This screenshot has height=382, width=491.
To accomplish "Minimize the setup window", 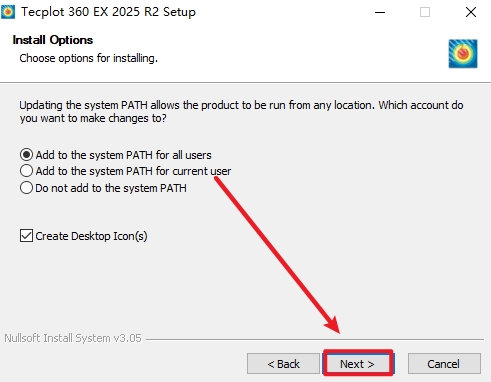I will 380,12.
